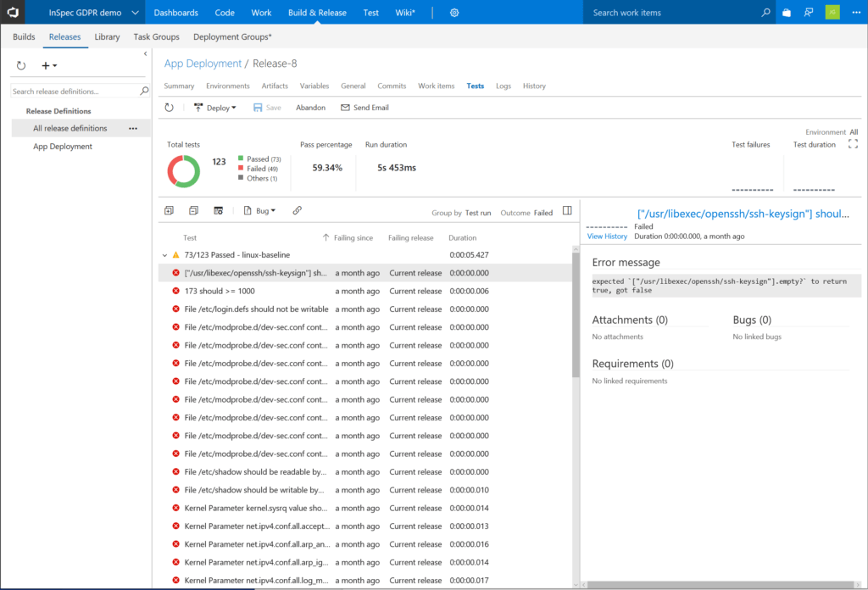Click the green Passed legend swatch

tap(241, 159)
